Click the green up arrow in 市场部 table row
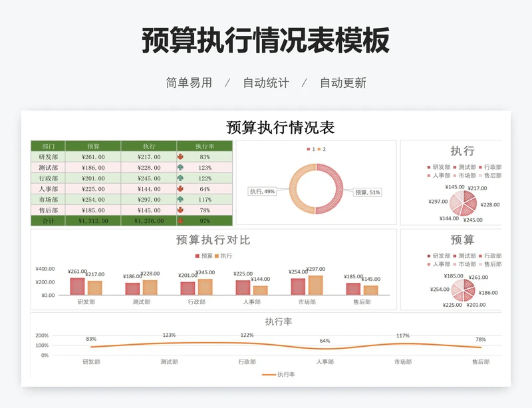The image size is (532, 408). click(x=180, y=200)
